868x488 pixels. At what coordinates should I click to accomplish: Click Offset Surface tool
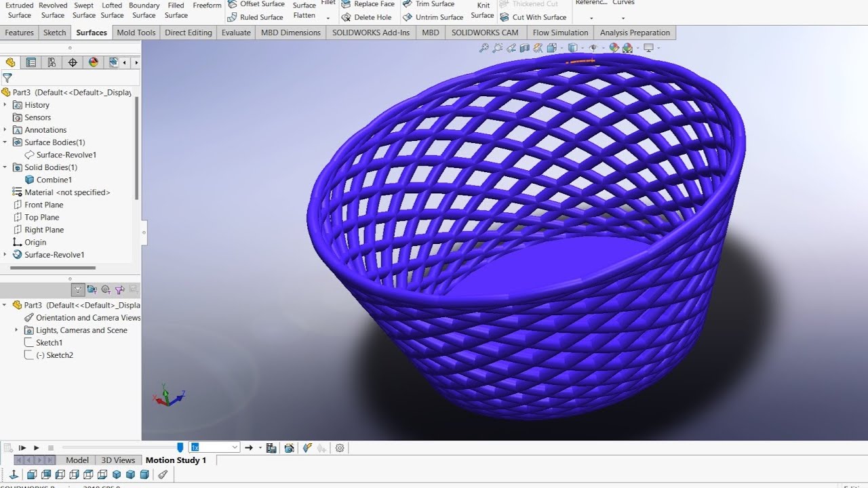tap(256, 4)
